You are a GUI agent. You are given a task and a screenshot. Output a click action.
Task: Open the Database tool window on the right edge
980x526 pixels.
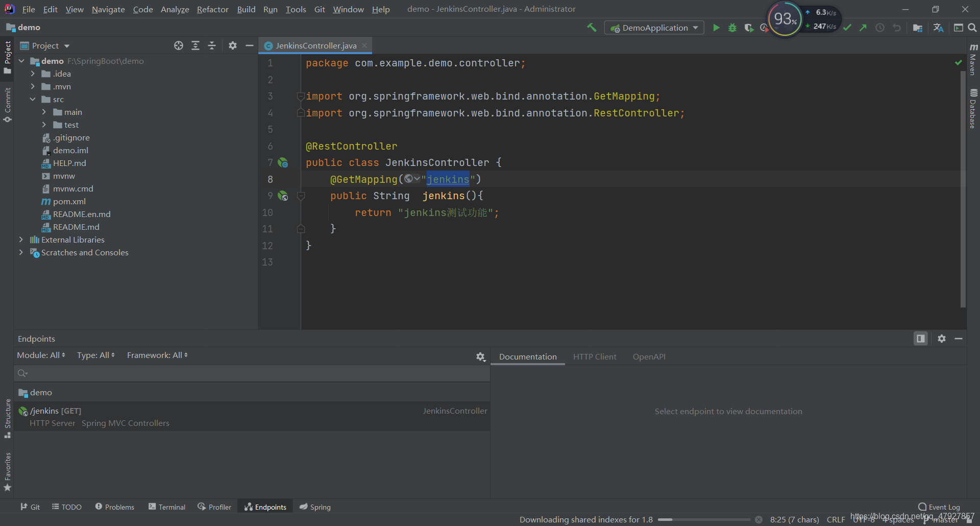(973, 108)
